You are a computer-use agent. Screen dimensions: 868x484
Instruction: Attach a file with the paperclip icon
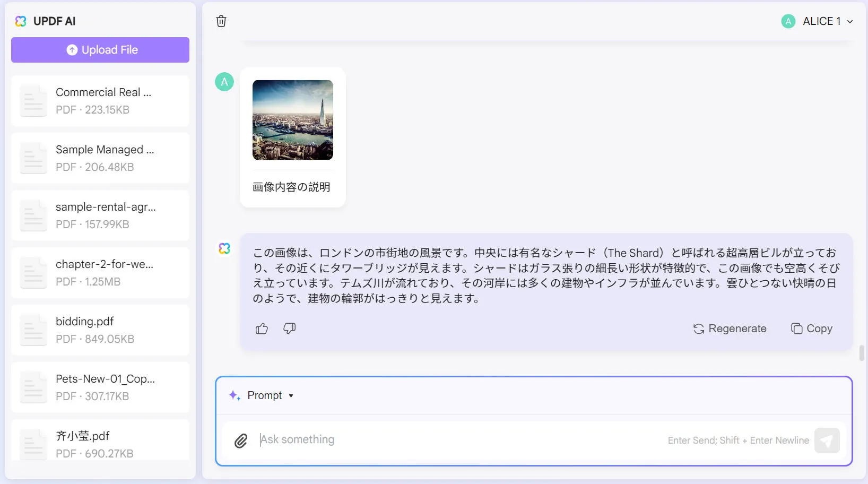pos(241,440)
